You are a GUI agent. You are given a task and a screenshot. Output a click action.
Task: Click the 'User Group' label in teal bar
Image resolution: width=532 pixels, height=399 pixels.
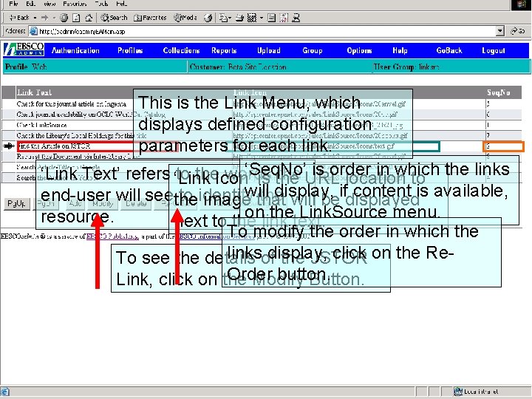click(406, 66)
